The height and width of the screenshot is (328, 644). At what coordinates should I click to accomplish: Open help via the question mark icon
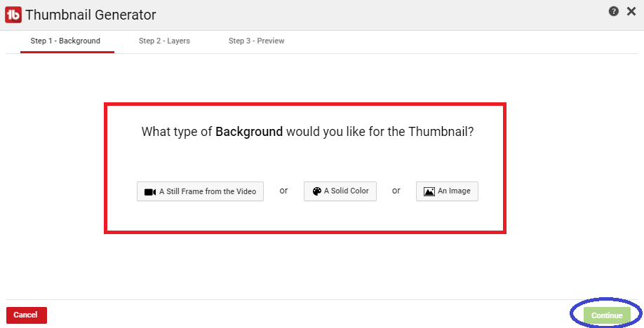(x=613, y=11)
